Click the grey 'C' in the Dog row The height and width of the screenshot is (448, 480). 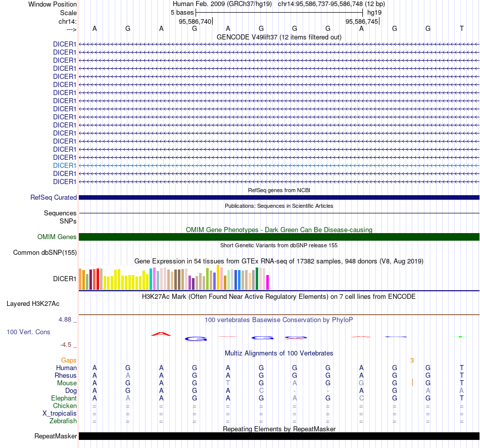coord(261,391)
